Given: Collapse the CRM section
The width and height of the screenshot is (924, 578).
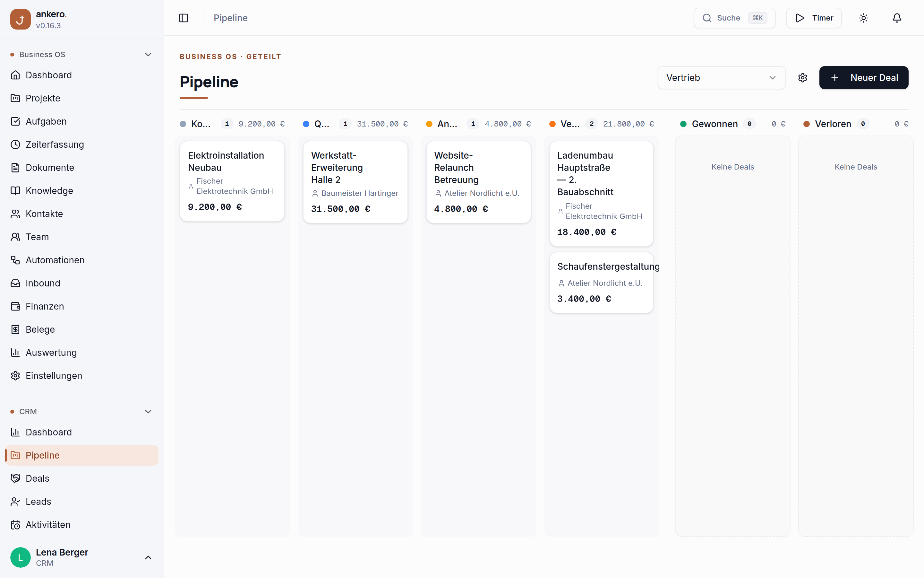Looking at the screenshot, I should [x=148, y=411].
